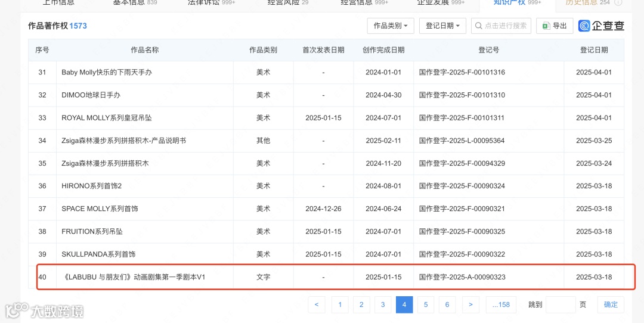
Task: Go to page 1
Action: (x=340, y=305)
